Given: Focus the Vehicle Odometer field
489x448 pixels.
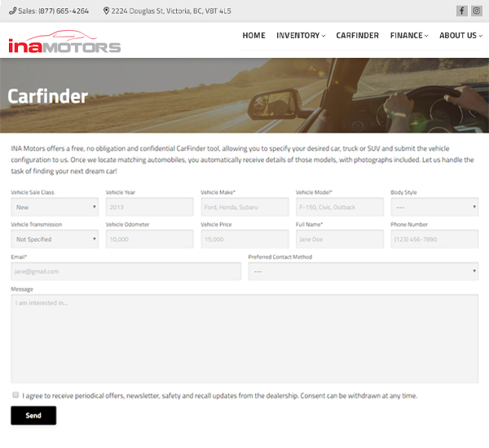Looking at the screenshot, I should (150, 239).
